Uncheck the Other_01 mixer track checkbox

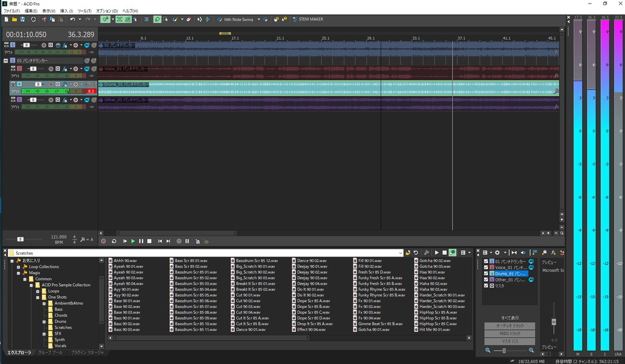(x=486, y=280)
